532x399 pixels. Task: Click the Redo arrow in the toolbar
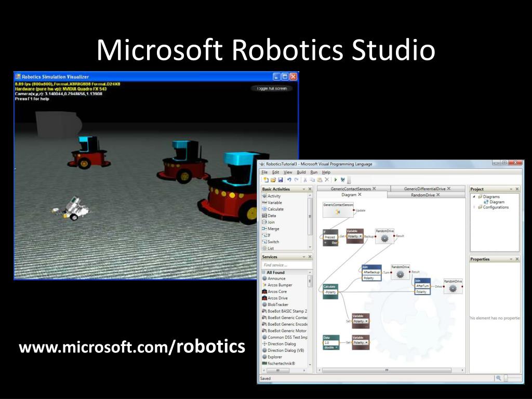pyautogui.click(x=297, y=180)
